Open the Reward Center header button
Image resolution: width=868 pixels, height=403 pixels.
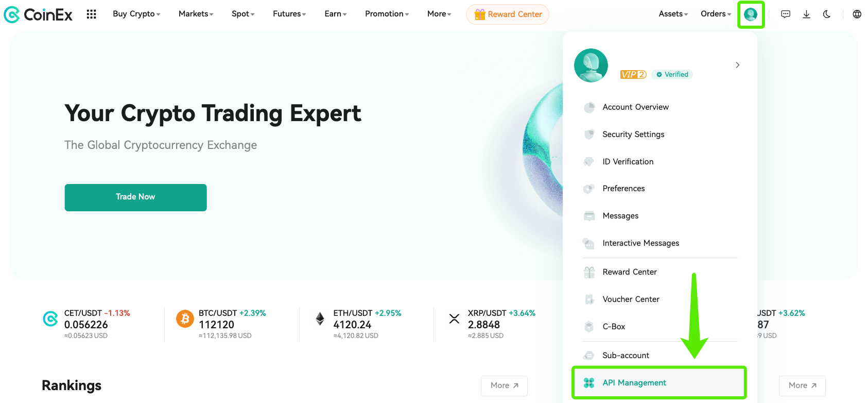508,14
